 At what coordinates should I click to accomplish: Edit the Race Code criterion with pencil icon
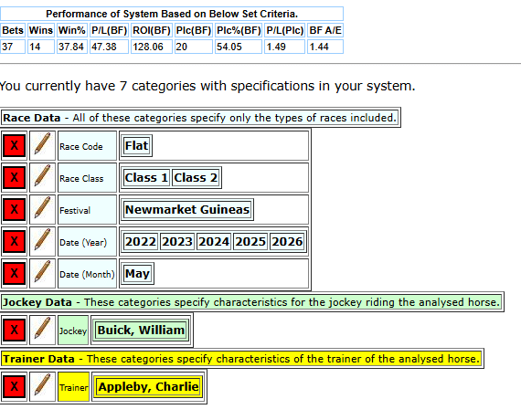point(43,145)
